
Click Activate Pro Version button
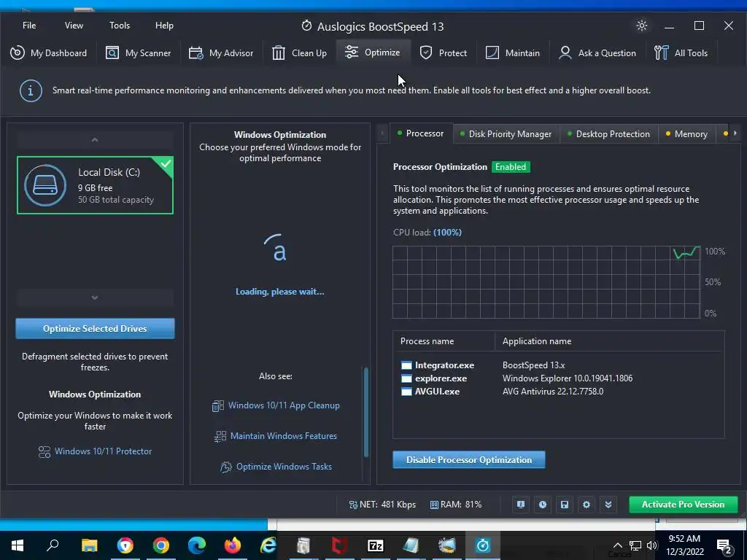click(x=683, y=505)
